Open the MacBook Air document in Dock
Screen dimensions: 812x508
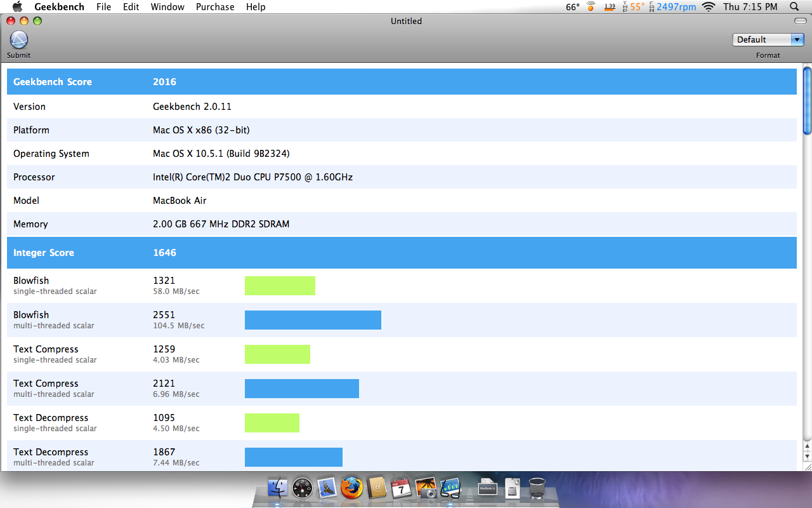[487, 488]
